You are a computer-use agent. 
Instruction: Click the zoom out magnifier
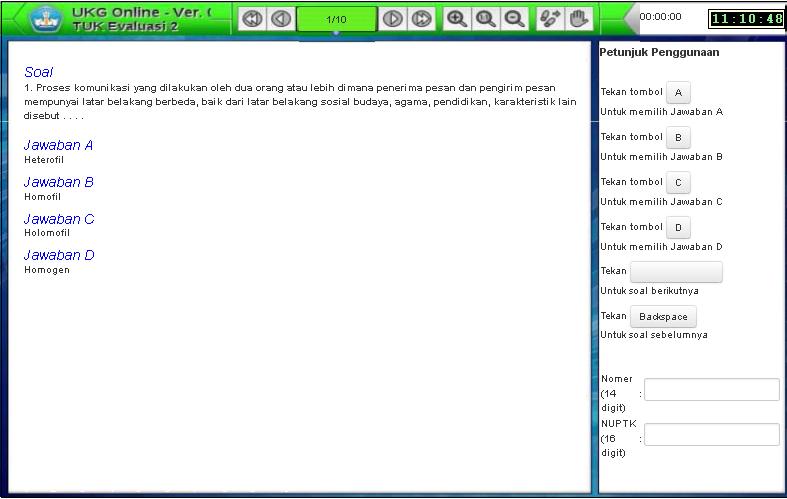[x=515, y=19]
